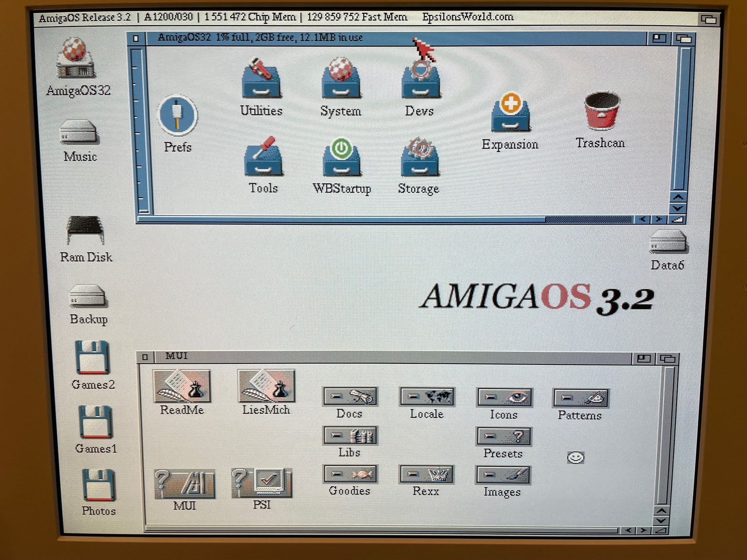Open the Locale drawer in MUI window
The image size is (747, 560).
tap(427, 397)
